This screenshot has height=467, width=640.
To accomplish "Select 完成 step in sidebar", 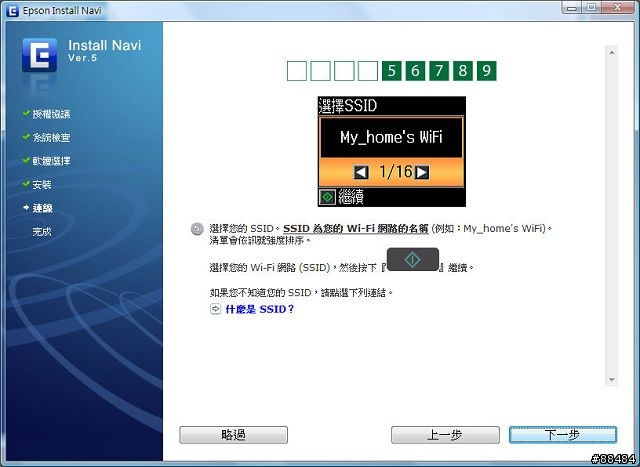I will (42, 232).
